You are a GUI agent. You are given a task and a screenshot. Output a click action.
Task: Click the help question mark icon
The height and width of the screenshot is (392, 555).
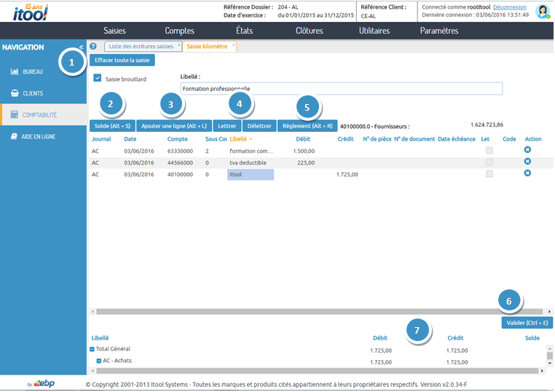[x=92, y=47]
